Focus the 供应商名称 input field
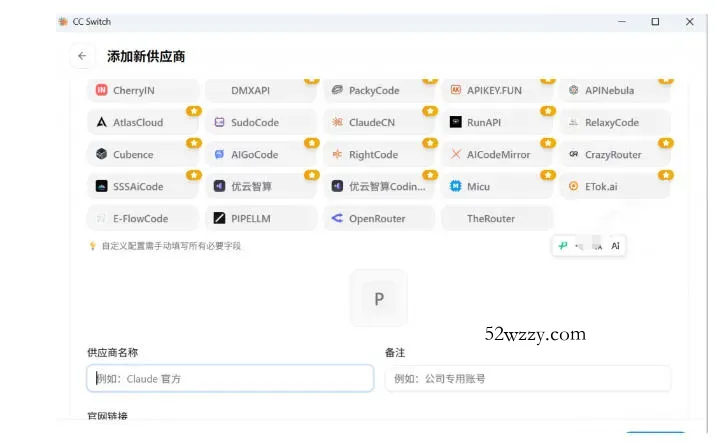This screenshot has width=715, height=443. point(230,378)
